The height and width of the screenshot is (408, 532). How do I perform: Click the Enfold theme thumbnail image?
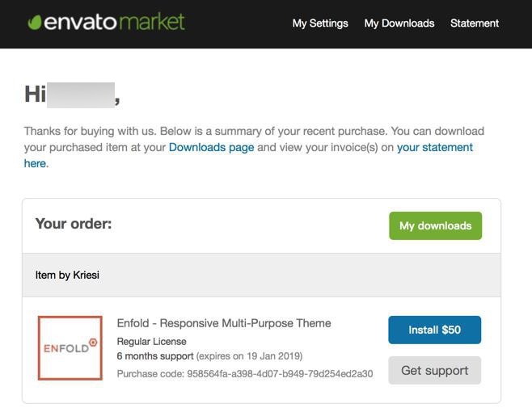click(70, 348)
